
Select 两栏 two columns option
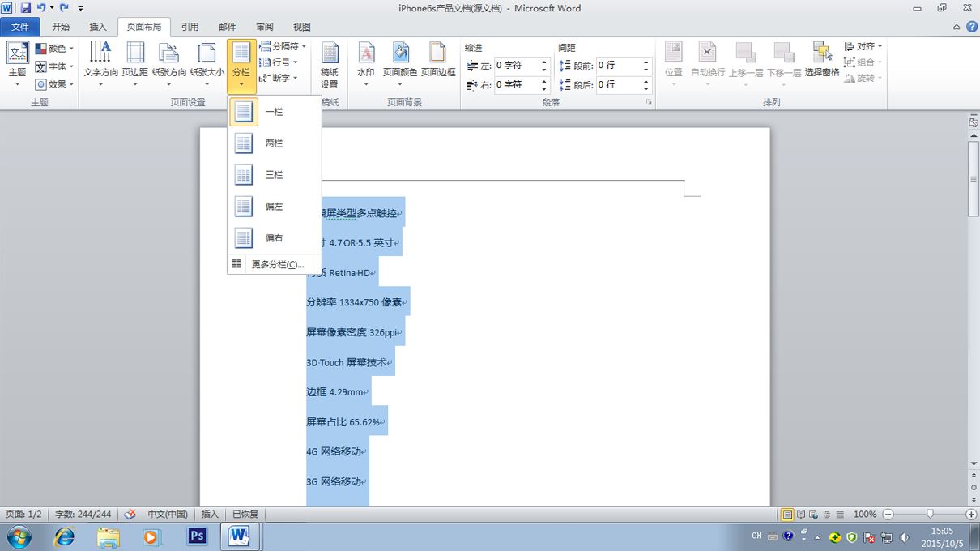pos(274,143)
